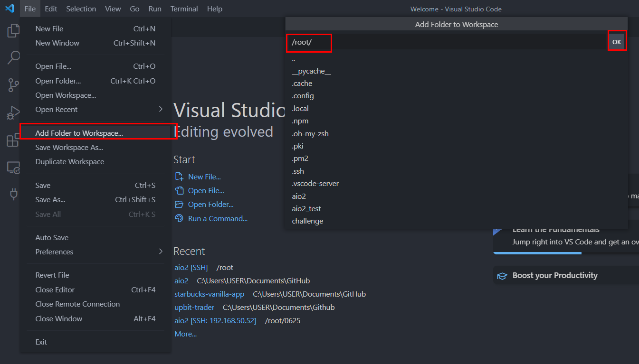Open the Run and Debug view

(x=14, y=113)
